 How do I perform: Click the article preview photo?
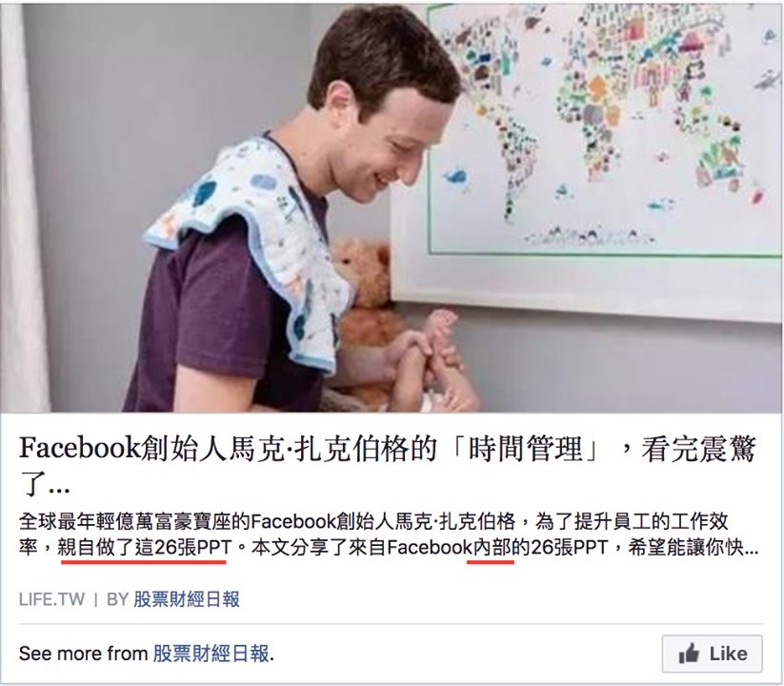[x=391, y=208]
